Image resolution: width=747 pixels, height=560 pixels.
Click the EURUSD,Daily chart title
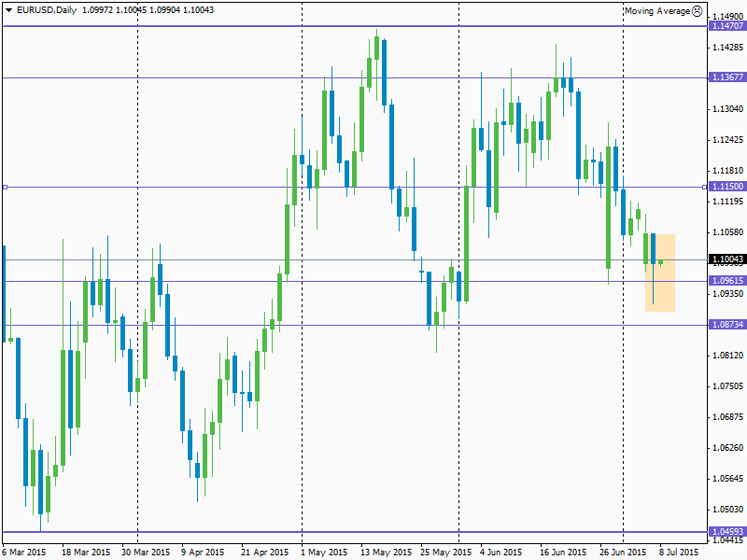click(47, 10)
